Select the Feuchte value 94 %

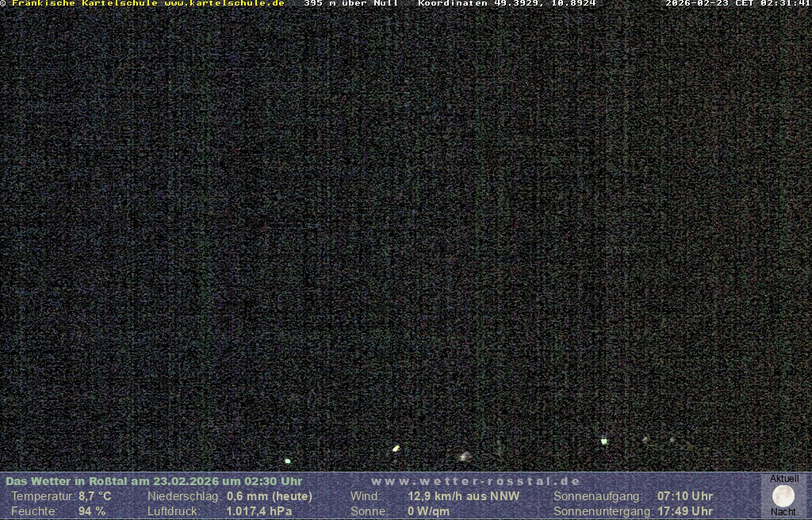[91, 511]
